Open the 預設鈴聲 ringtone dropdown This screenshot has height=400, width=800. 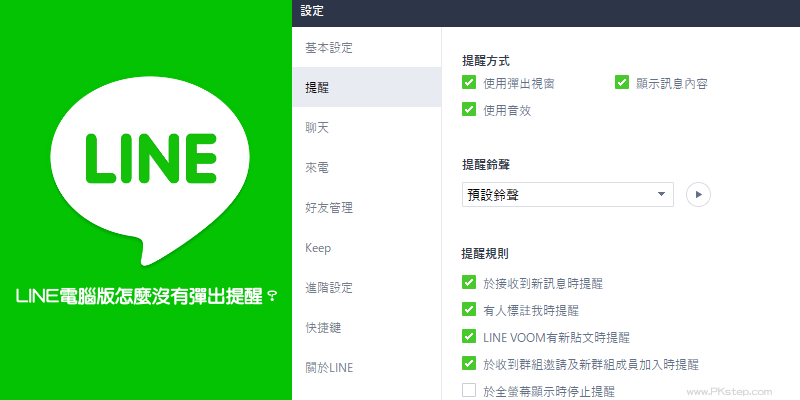[567, 194]
